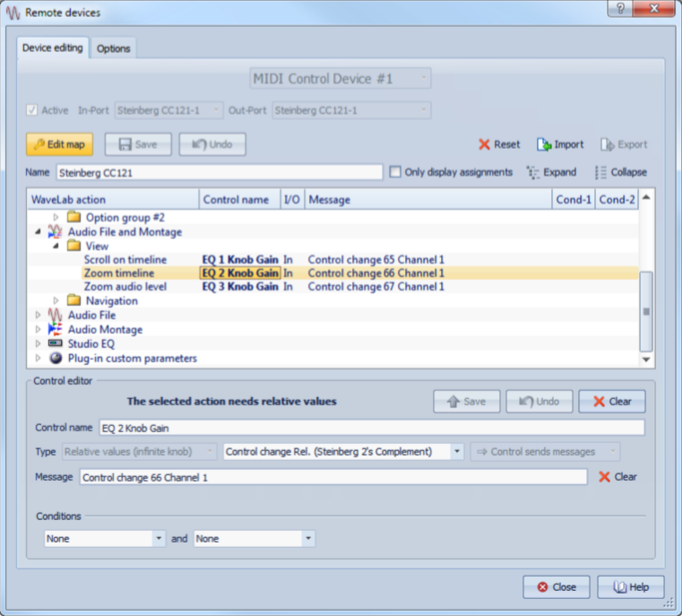
Task: Clear the Message field with its Clear button
Action: coord(617,477)
